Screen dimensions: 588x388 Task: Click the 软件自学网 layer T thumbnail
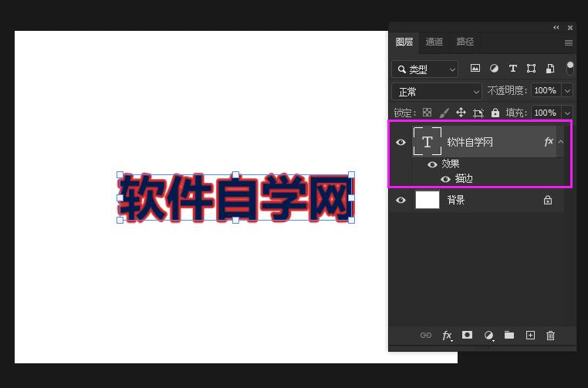click(427, 141)
